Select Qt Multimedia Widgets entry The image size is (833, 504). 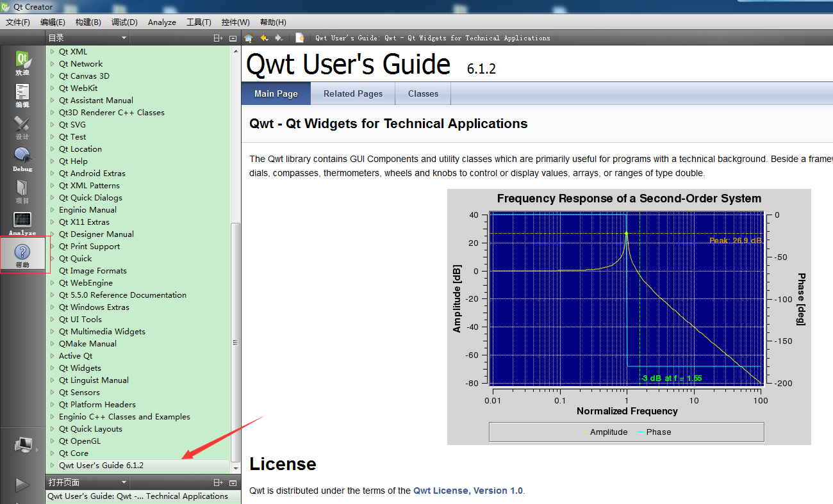point(102,332)
